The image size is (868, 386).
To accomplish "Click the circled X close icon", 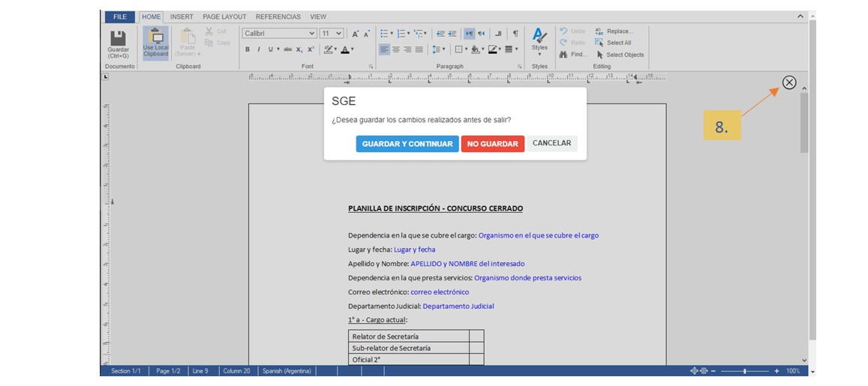I will click(788, 82).
